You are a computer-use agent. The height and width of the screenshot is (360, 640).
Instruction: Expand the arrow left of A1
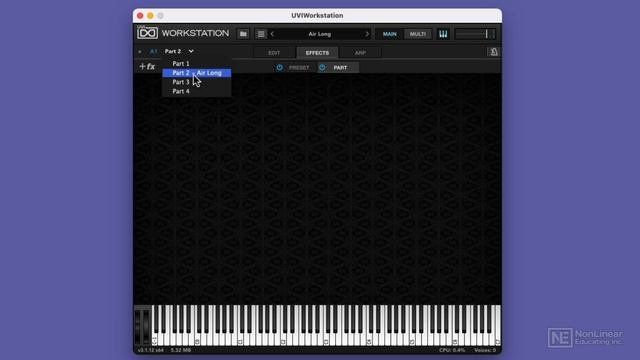tap(140, 52)
